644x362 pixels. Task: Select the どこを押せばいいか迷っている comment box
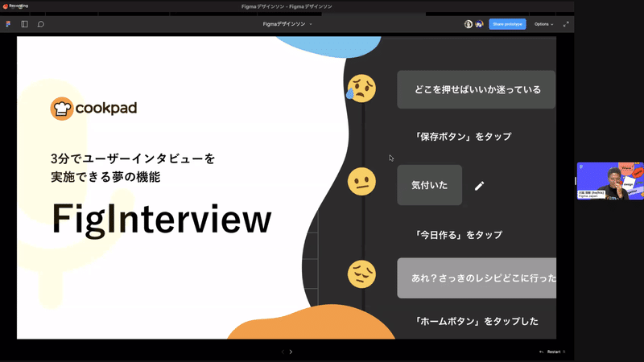point(476,89)
